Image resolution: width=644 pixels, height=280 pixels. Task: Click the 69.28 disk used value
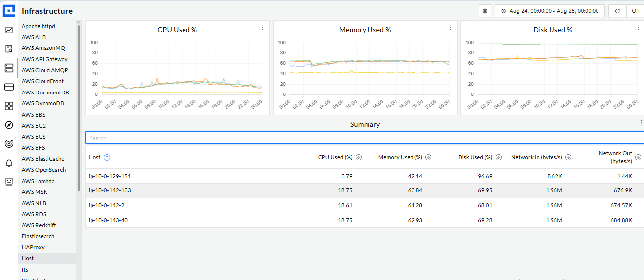click(x=485, y=220)
